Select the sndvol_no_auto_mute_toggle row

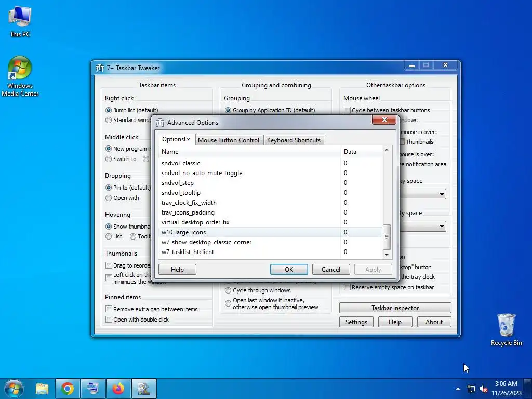click(x=271, y=173)
